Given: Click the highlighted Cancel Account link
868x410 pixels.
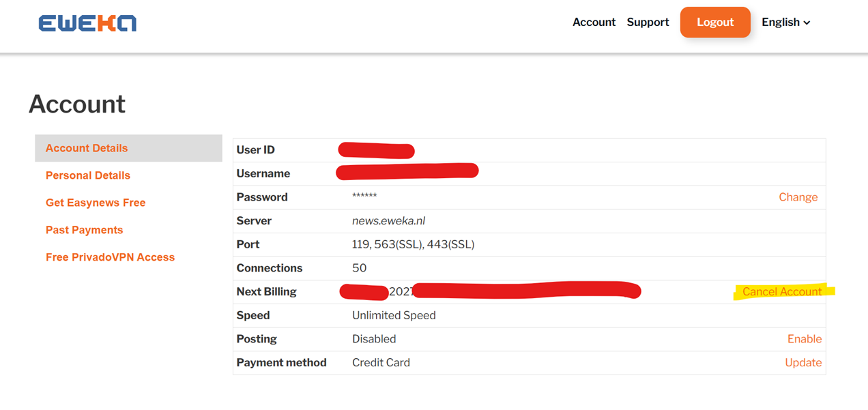Looking at the screenshot, I should point(782,291).
